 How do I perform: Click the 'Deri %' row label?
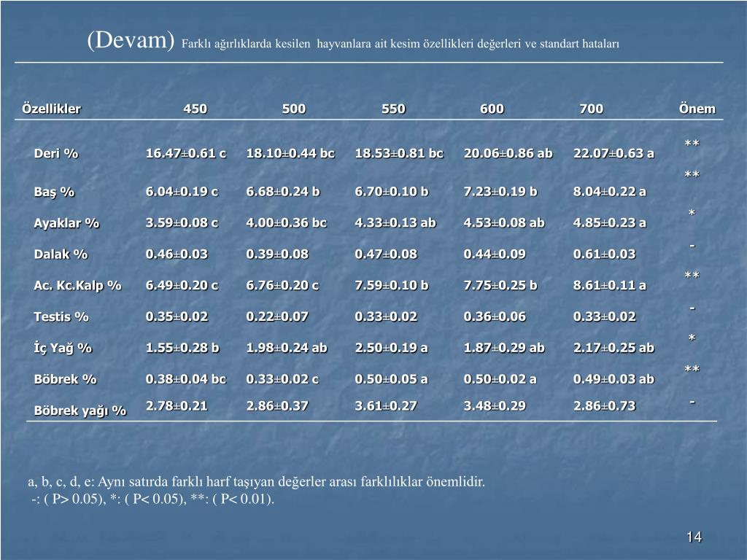(56, 153)
